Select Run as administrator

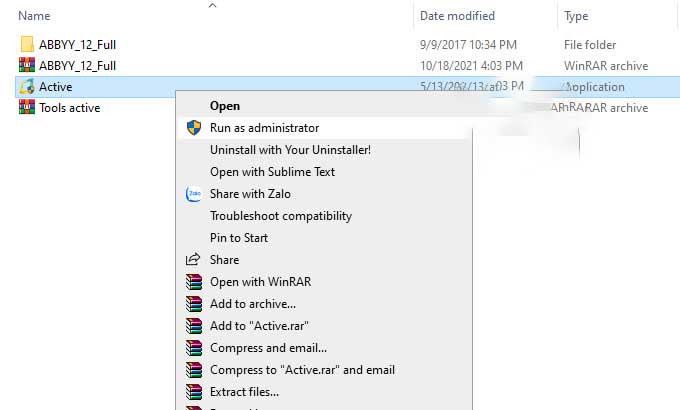[x=265, y=128]
